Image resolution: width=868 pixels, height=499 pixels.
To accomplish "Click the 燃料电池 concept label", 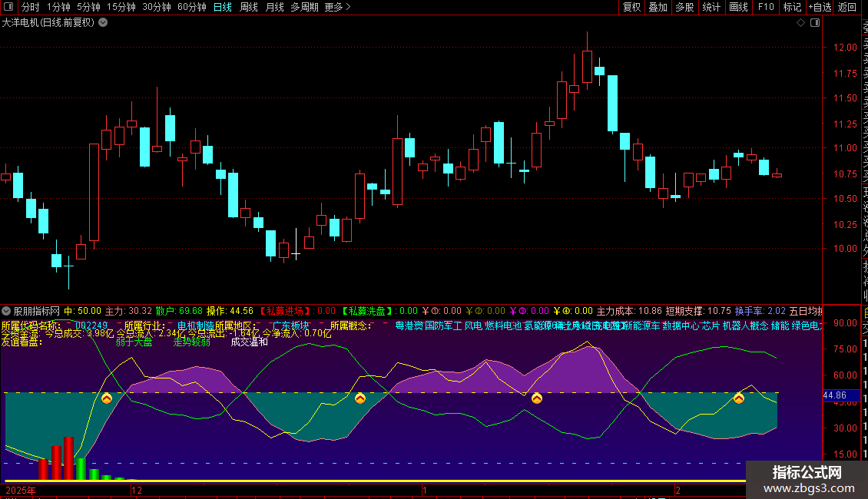I will [503, 326].
